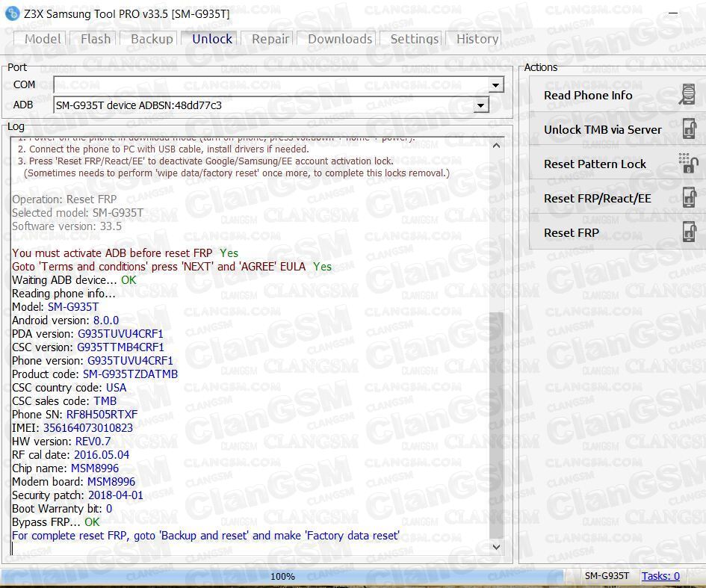Click Operation: Reset FRP log line
Screen dimensions: 706x588
click(64, 199)
